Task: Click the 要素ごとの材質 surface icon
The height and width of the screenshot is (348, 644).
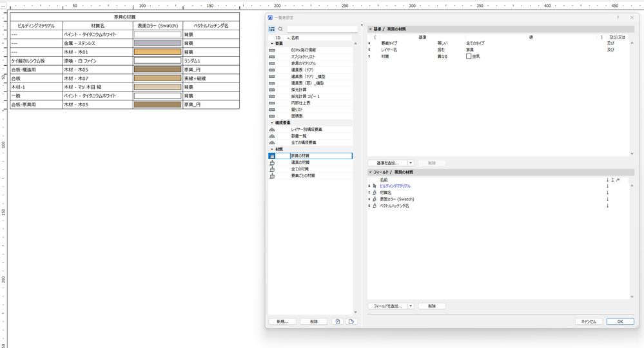Action: [272, 176]
